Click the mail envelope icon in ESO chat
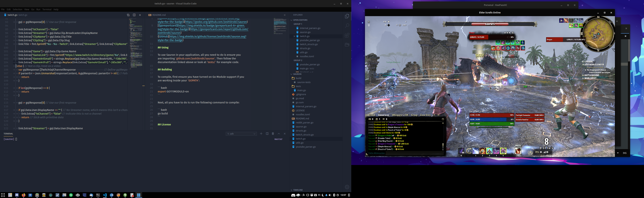The width and height of the screenshot is (644, 198). (370, 119)
